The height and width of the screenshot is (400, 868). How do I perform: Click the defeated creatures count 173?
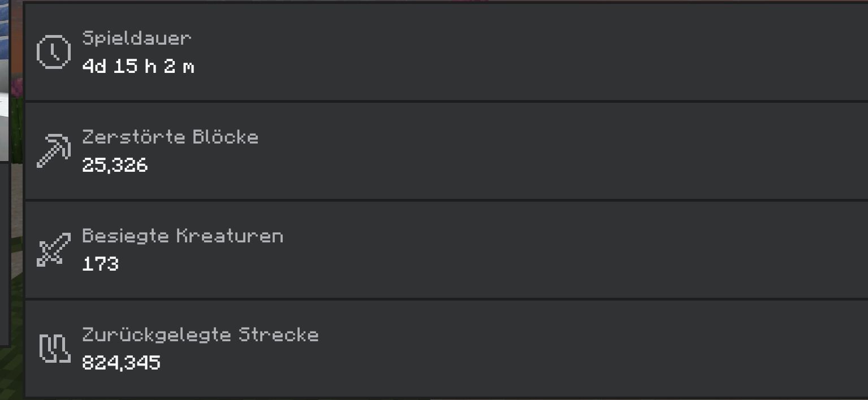click(x=100, y=264)
